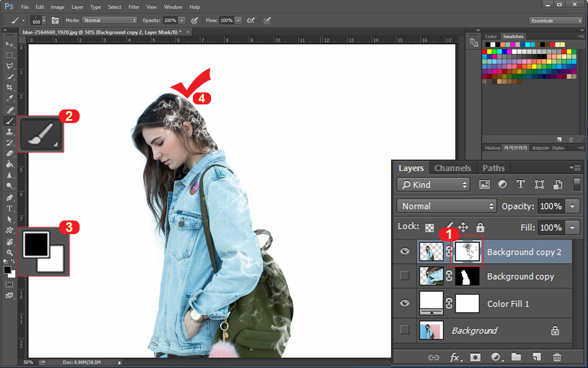Select the Paint Bucket tool
This screenshot has width=588, height=368.
[x=10, y=164]
